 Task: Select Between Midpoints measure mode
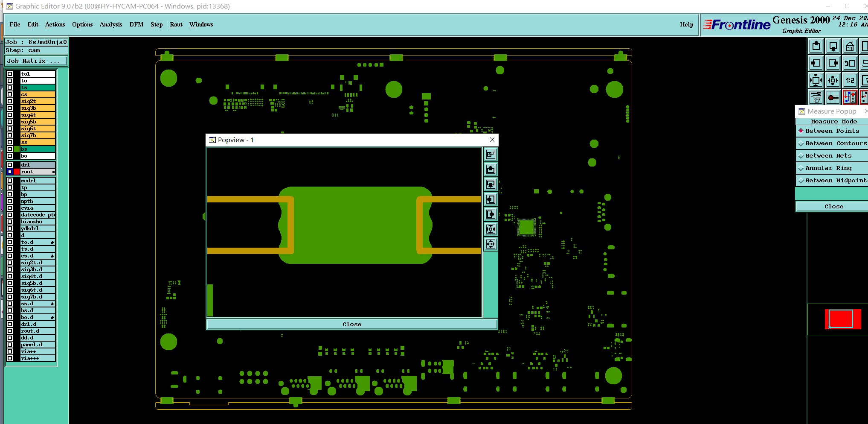coord(832,181)
